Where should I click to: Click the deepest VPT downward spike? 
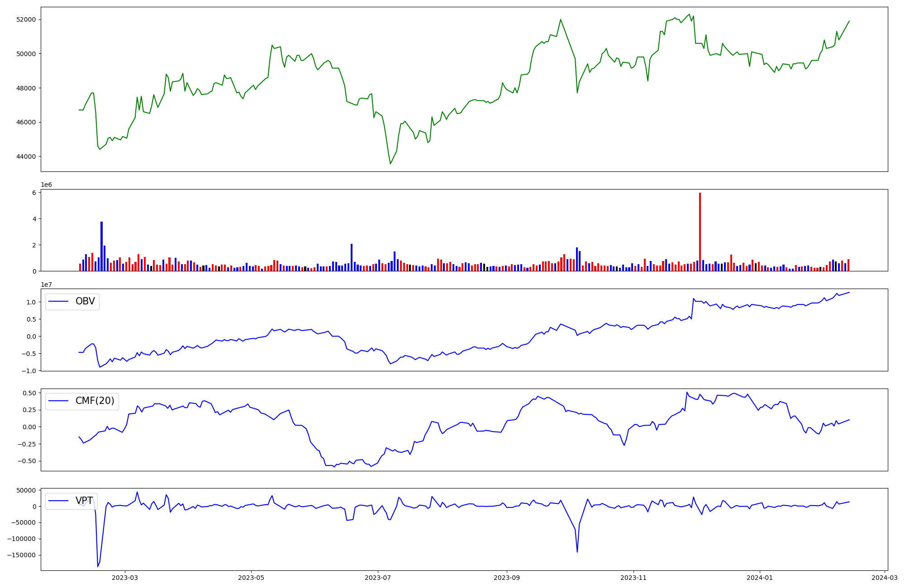[98, 566]
